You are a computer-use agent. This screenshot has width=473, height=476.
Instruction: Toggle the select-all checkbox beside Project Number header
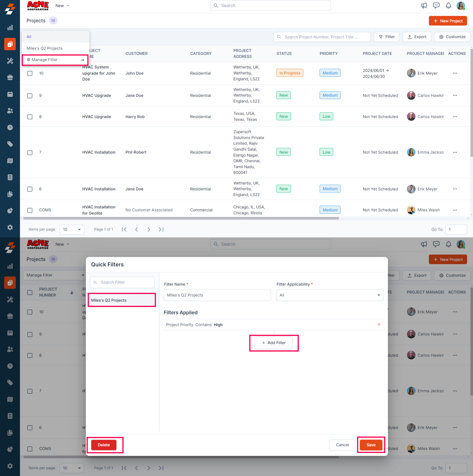tap(30, 293)
